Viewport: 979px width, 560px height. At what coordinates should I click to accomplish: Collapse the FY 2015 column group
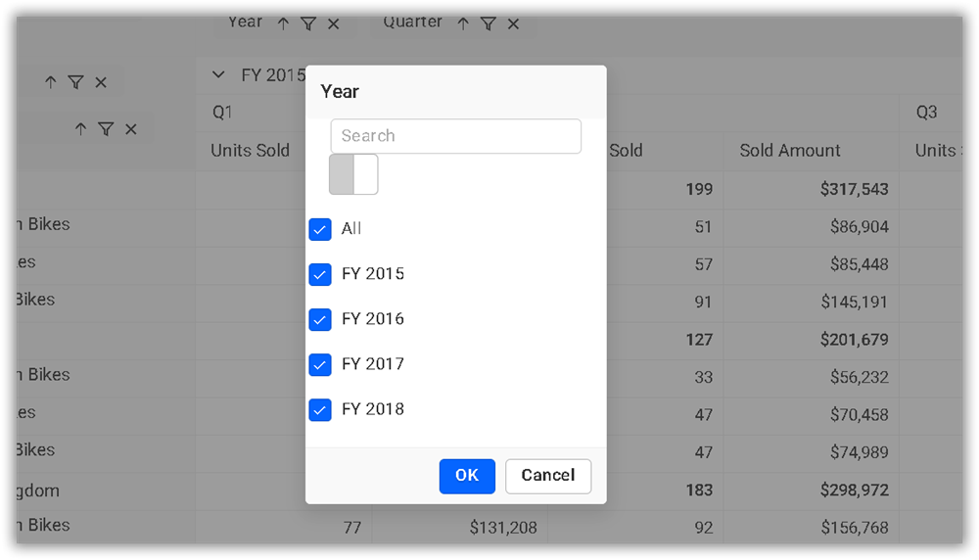(x=219, y=75)
